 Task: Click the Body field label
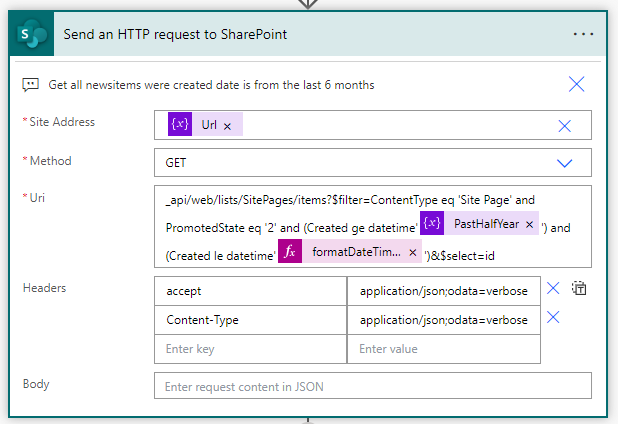point(36,384)
